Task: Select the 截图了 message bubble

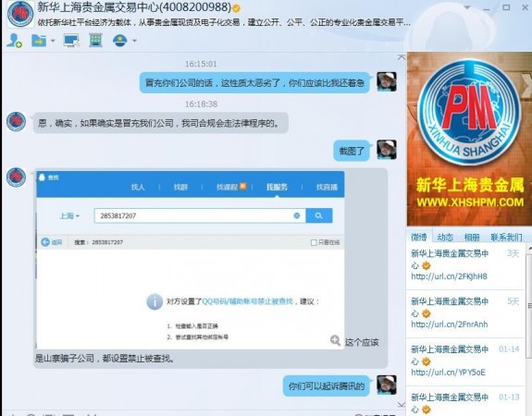Action: coord(352,151)
